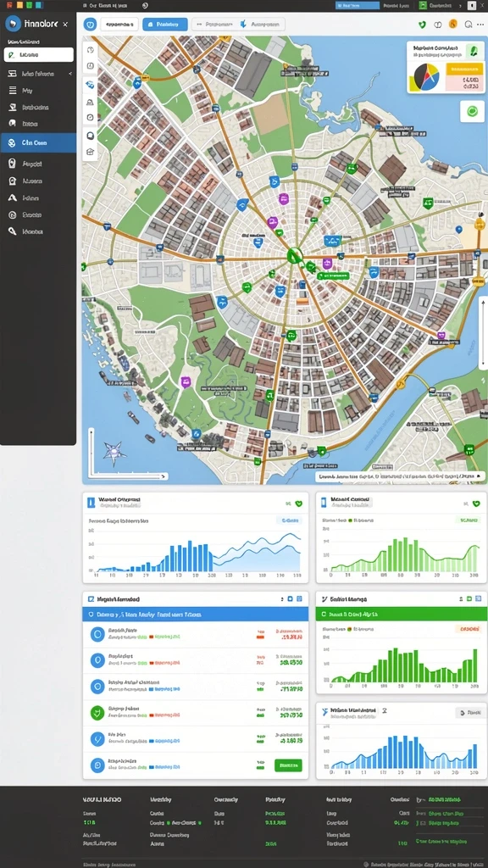
Task: Open search with the magnifier icon at top right
Action: tap(468, 25)
